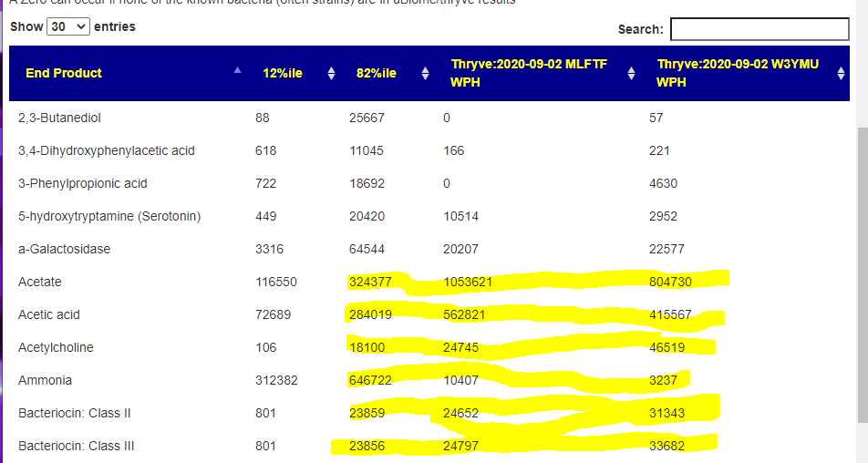Click the Bacteriocin: Class II row label
Screen dimensions: 868x463
pyautogui.click(x=75, y=413)
